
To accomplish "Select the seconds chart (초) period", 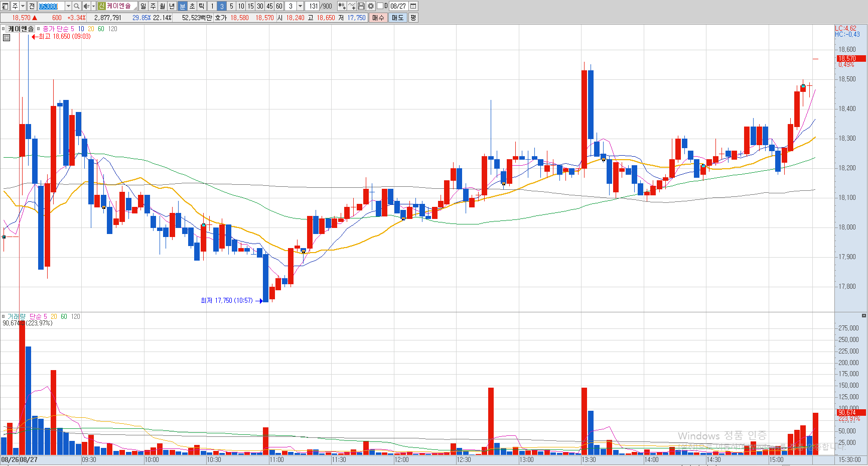I will point(192,6).
